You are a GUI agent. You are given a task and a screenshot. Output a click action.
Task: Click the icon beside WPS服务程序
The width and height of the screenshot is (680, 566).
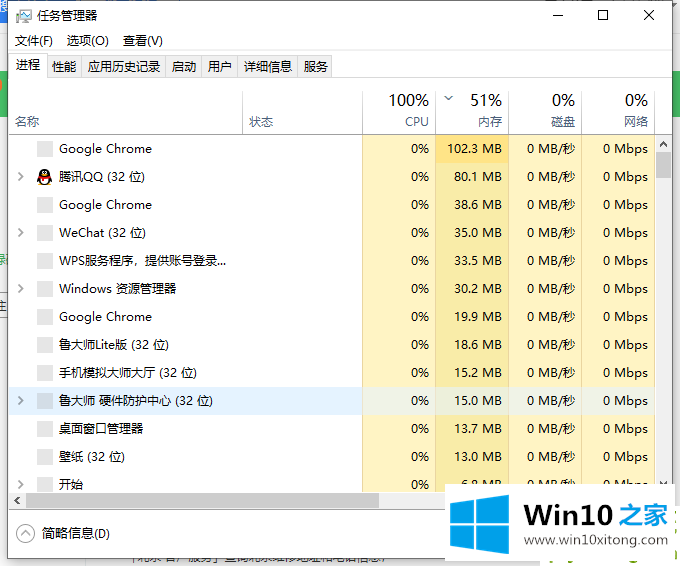point(45,261)
